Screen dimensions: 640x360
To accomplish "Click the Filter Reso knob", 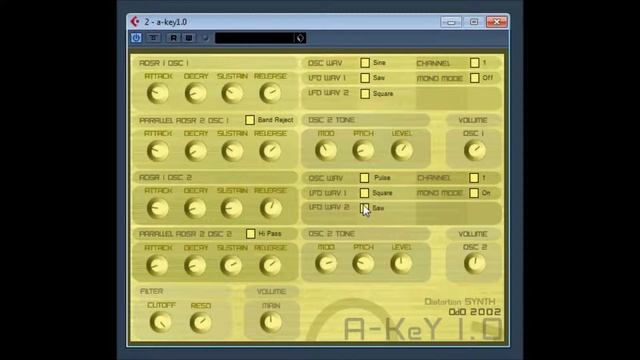I will 201,322.
